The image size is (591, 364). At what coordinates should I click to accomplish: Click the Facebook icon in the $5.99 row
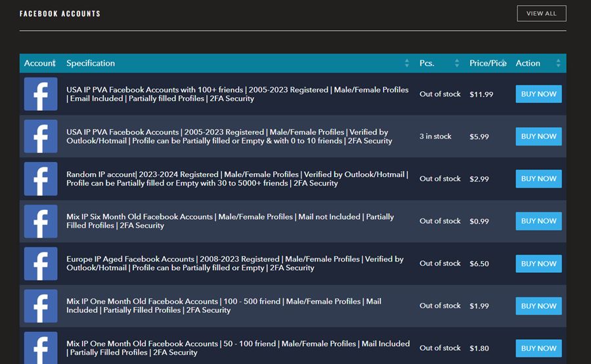point(41,136)
